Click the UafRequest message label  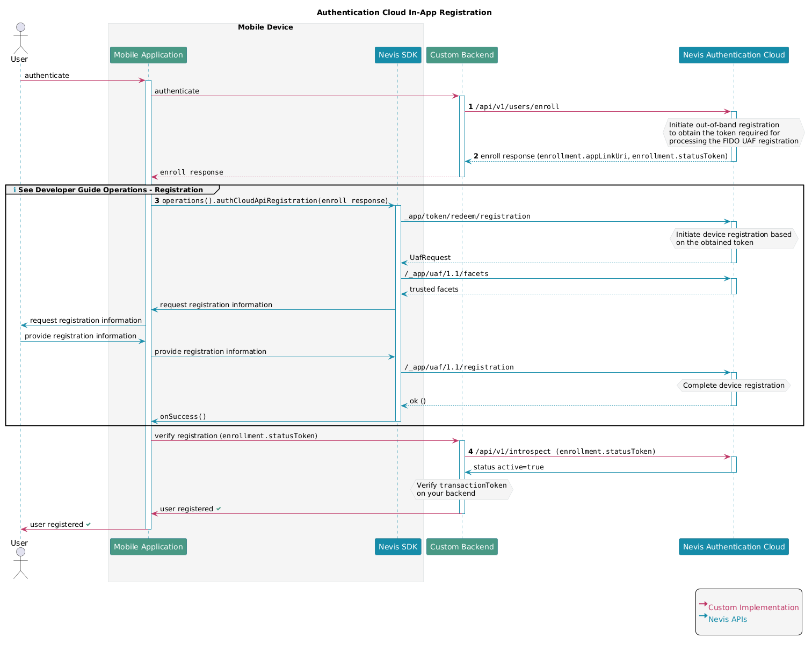(x=430, y=258)
